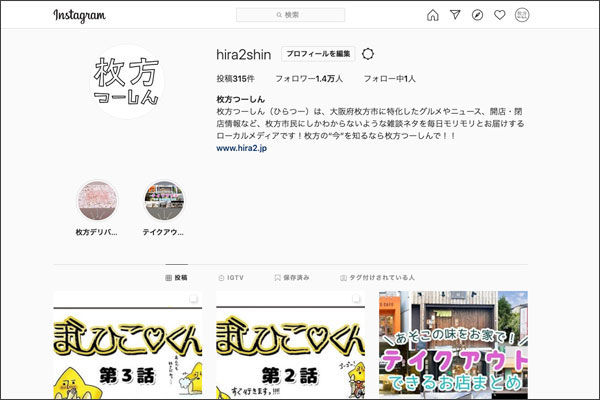Switch to the タグ付けされている人 tab

(x=378, y=277)
